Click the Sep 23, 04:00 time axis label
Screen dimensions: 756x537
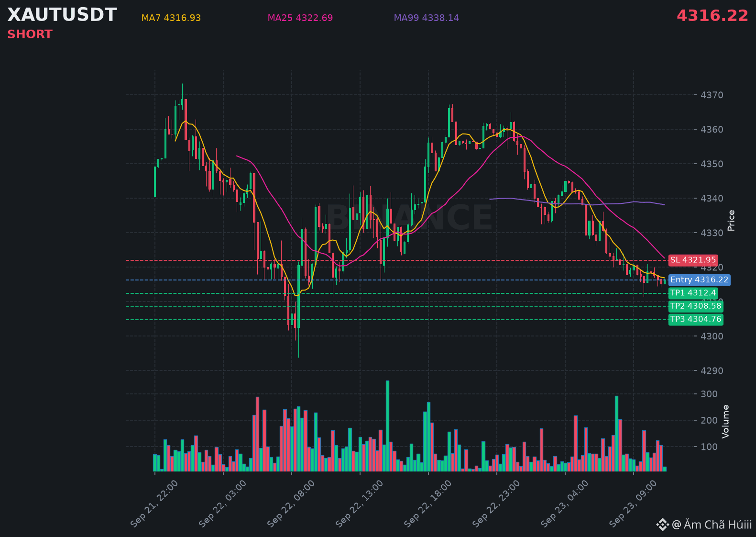coord(565,503)
